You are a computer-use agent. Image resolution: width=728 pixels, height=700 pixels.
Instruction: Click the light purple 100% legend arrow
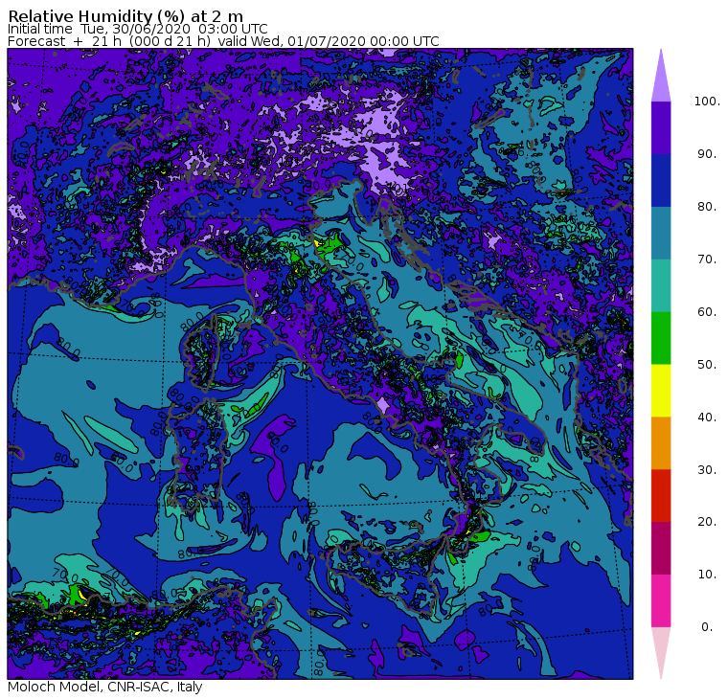point(661,76)
